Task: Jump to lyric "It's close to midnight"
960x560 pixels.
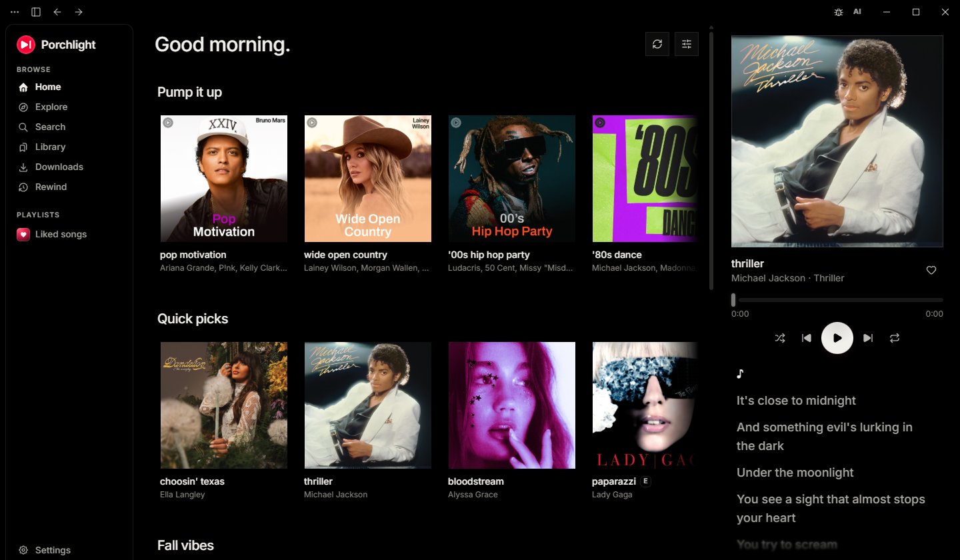Action: [x=796, y=401]
